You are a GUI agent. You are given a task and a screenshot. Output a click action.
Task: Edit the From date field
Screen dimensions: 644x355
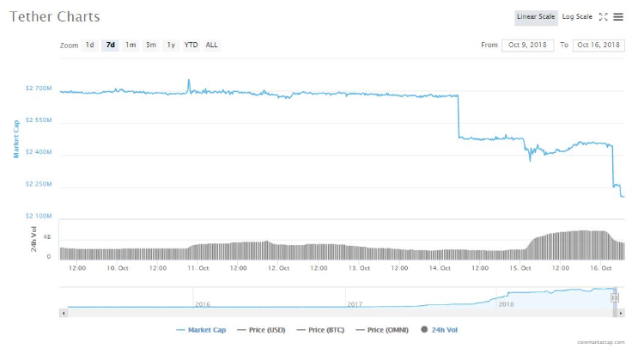click(x=527, y=46)
